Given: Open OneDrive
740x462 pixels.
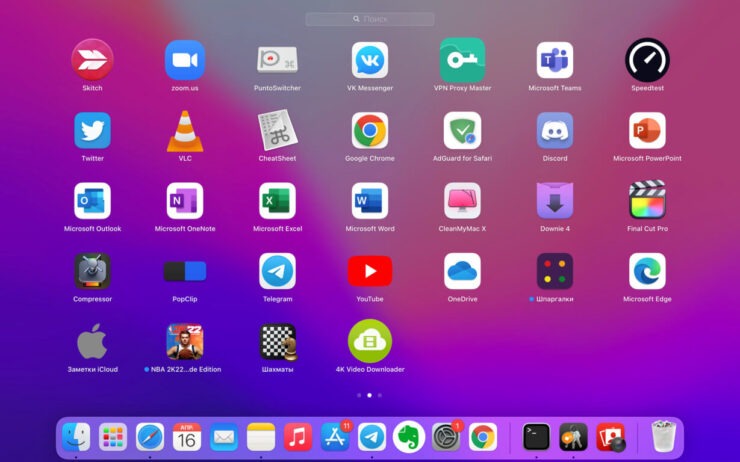Looking at the screenshot, I should click(x=462, y=271).
